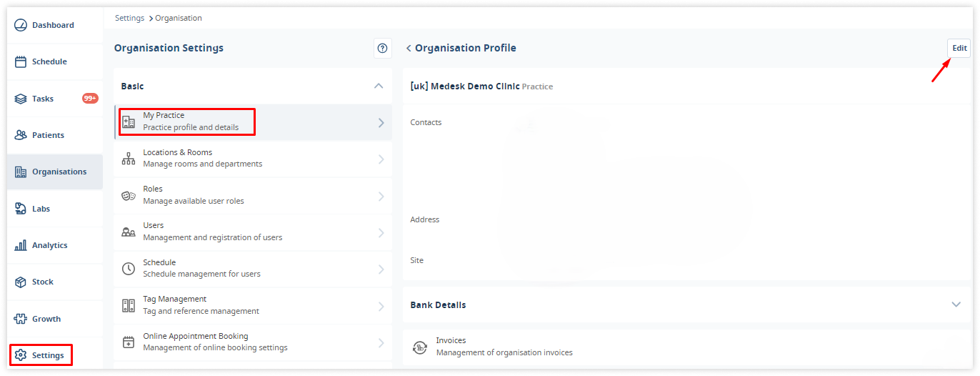Select 'Management and registration of users' text
This screenshot has height=376, width=980.
[213, 238]
